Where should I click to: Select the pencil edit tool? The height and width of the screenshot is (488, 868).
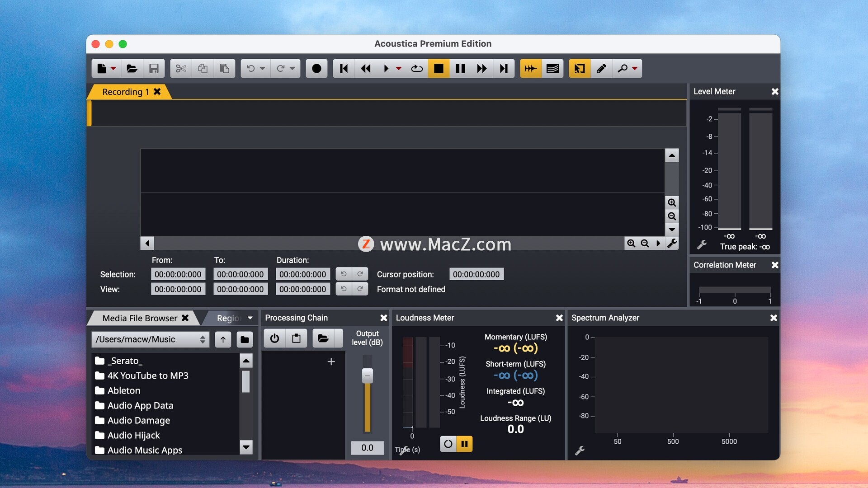coord(601,69)
